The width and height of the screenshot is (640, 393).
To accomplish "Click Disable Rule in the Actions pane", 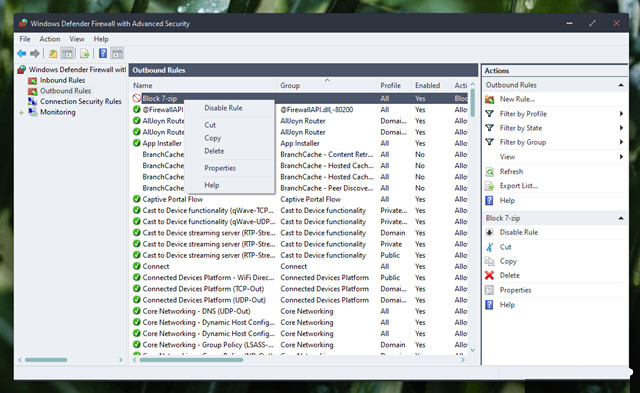I will [x=519, y=232].
